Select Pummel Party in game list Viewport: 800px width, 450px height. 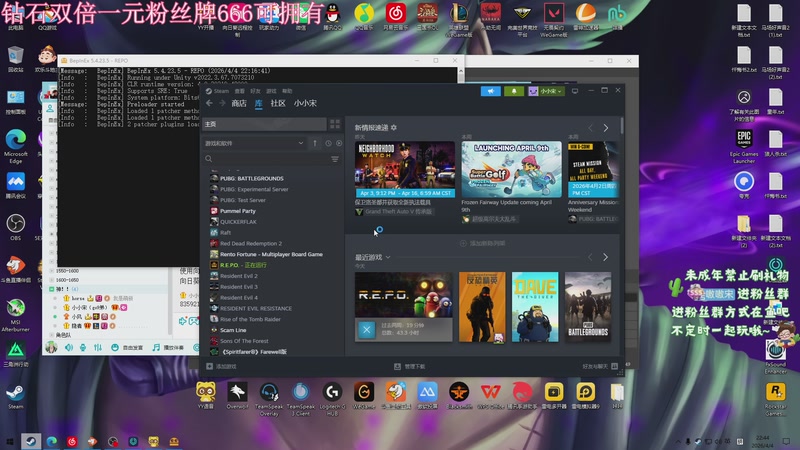click(238, 211)
